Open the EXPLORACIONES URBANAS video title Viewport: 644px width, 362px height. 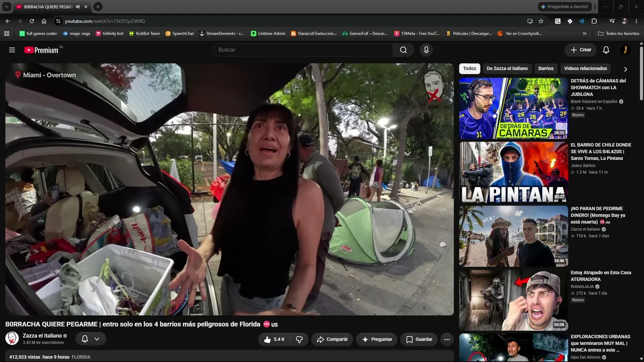(600, 343)
